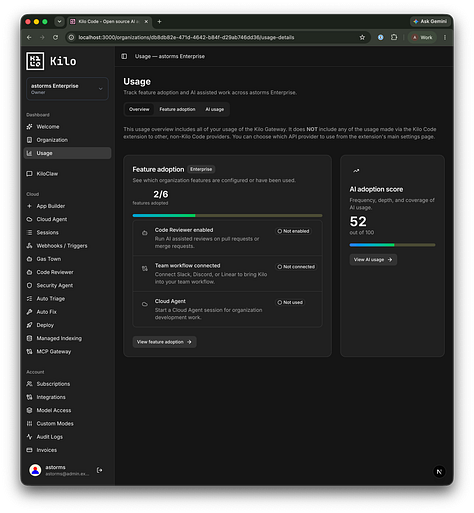Image resolution: width=474 pixels, height=513 pixels.
Task: Click the 2/6 features adopted value
Action: click(161, 194)
